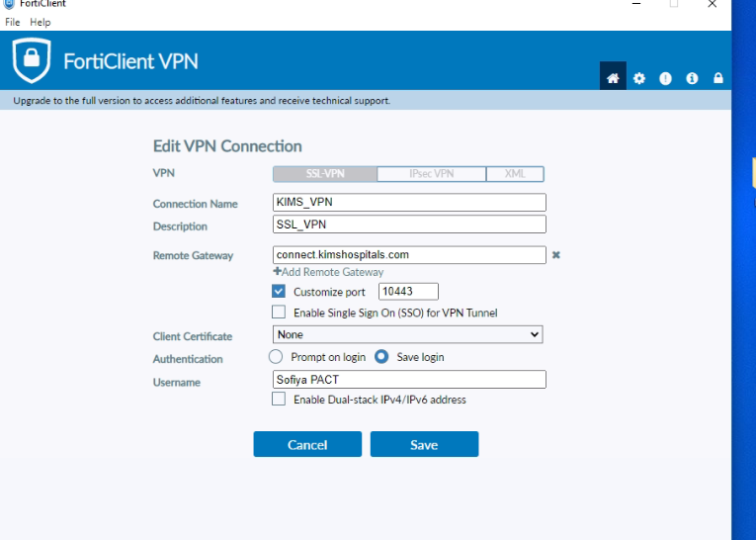Minimize the FortiClient window

(x=636, y=4)
